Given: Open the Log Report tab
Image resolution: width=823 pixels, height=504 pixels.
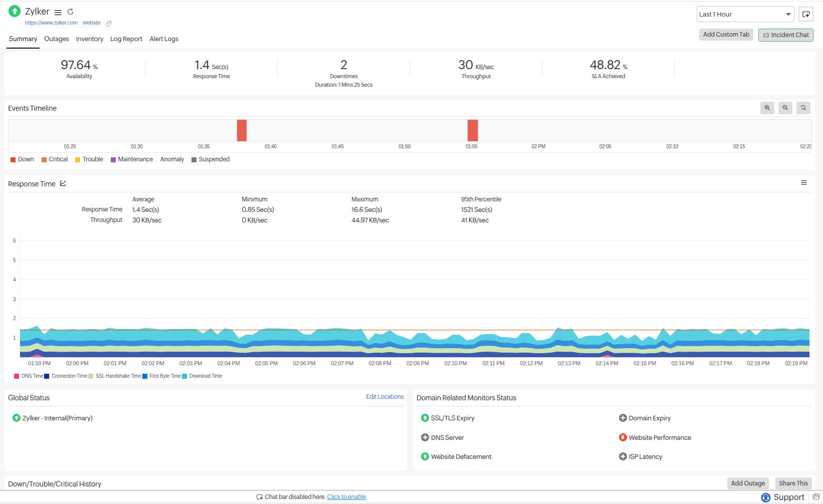Looking at the screenshot, I should coord(126,39).
